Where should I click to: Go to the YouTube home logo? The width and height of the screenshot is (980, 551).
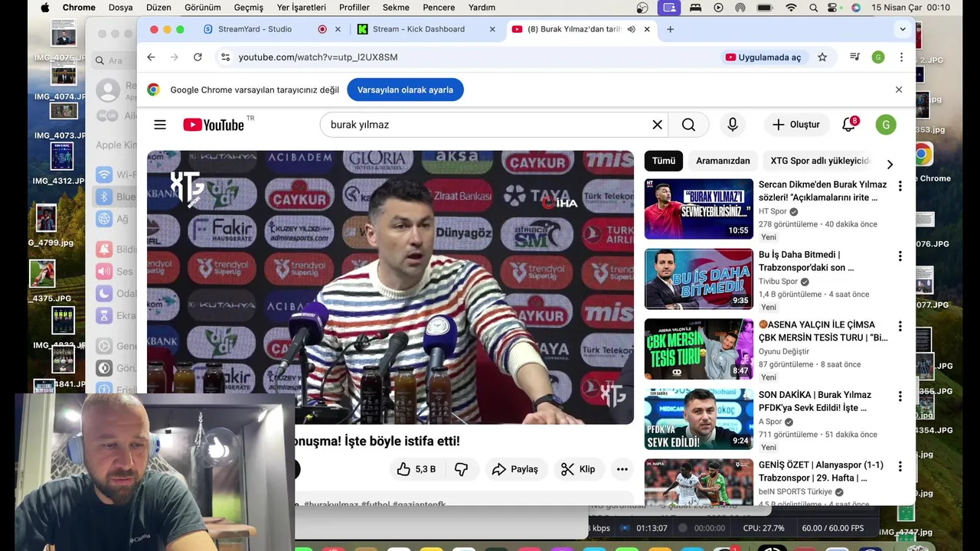[214, 125]
